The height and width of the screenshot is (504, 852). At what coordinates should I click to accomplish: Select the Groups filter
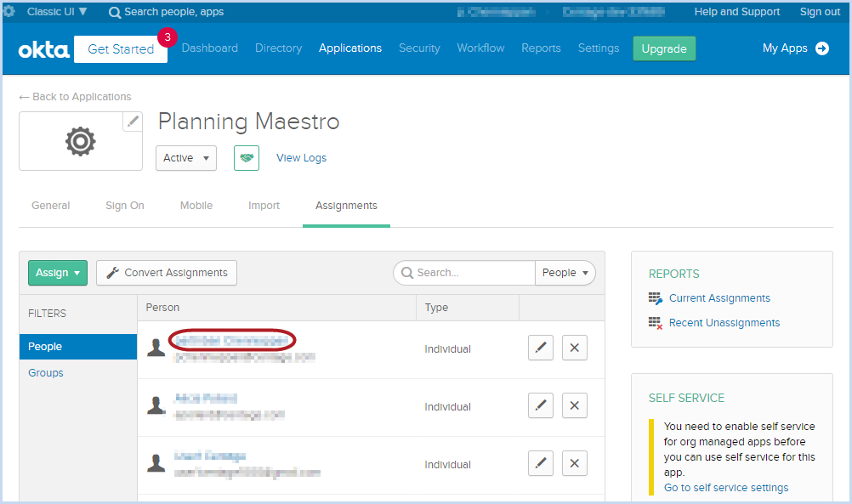tap(46, 372)
